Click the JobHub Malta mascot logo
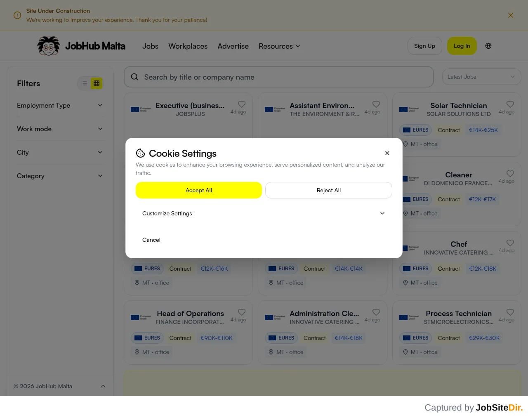 coord(49,46)
